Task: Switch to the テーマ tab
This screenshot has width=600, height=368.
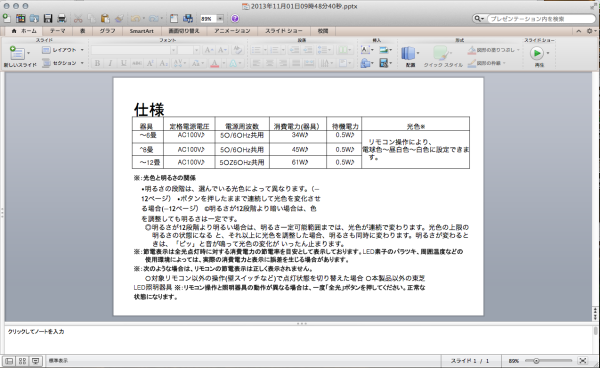Action: click(x=57, y=31)
